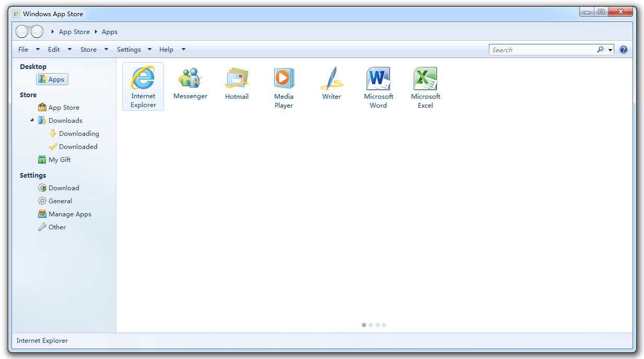
Task: Click the blue help question mark icon
Action: 623,50
